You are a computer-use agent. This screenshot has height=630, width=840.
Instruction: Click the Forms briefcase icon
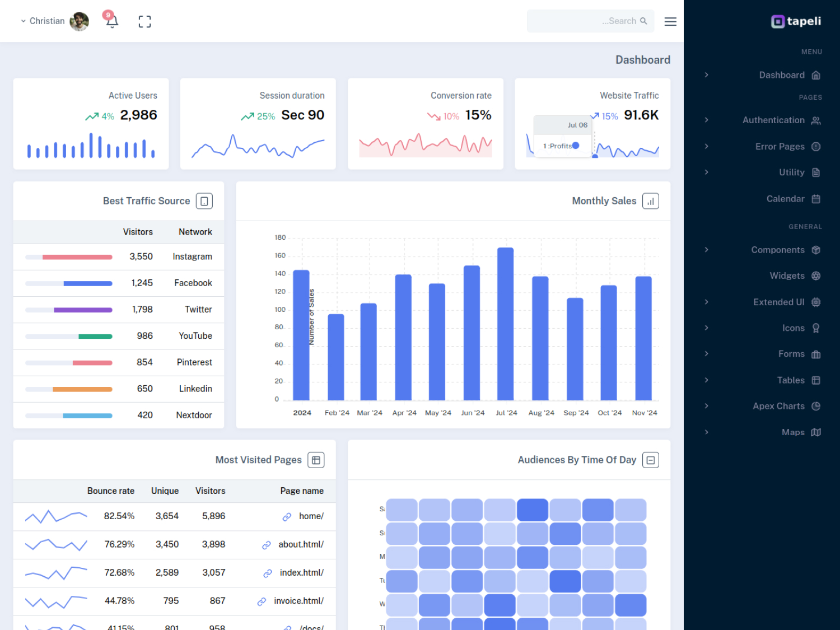(x=816, y=354)
